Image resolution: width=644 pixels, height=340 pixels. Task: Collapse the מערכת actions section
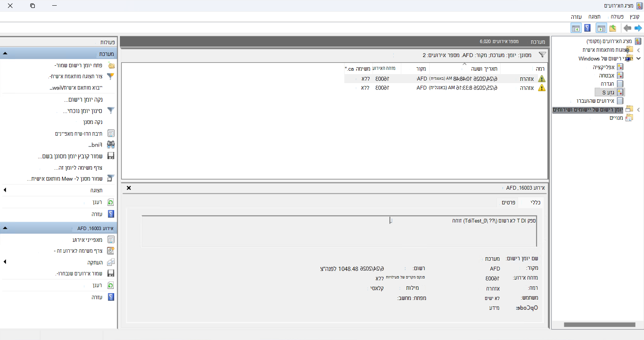5,53
